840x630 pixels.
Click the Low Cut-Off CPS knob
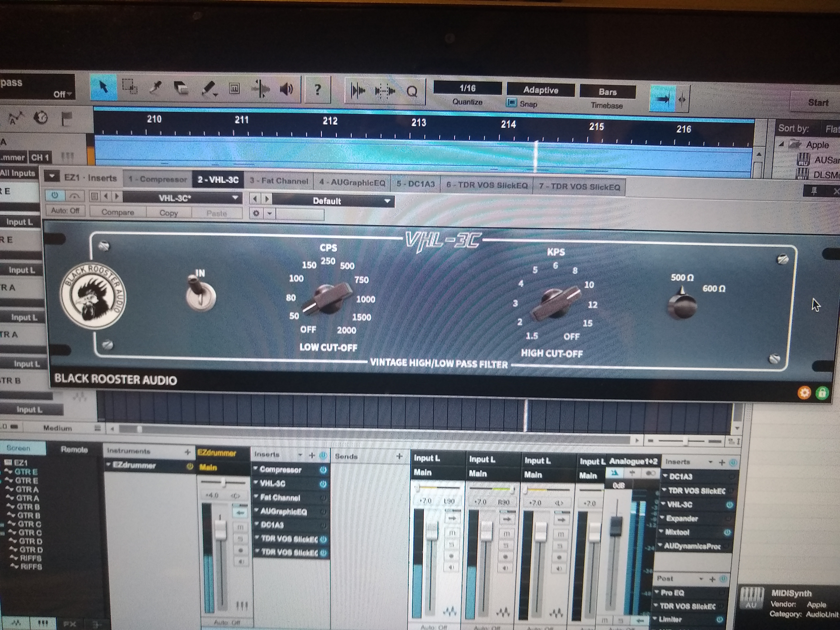click(x=327, y=299)
